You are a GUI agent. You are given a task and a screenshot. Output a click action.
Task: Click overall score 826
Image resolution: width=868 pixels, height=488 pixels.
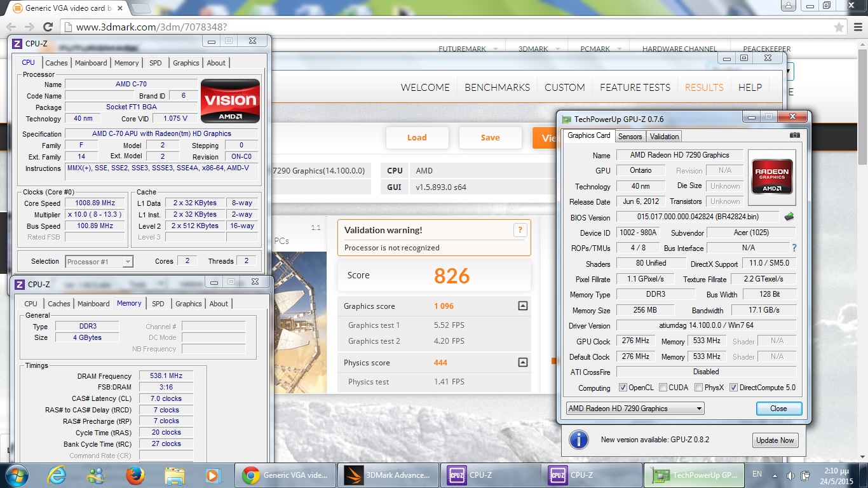[x=452, y=276]
